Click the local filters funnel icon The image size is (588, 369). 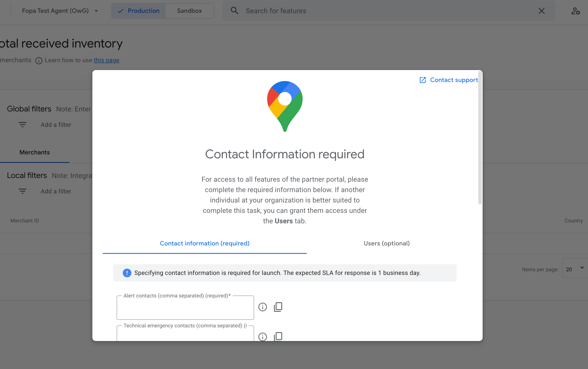tap(22, 191)
